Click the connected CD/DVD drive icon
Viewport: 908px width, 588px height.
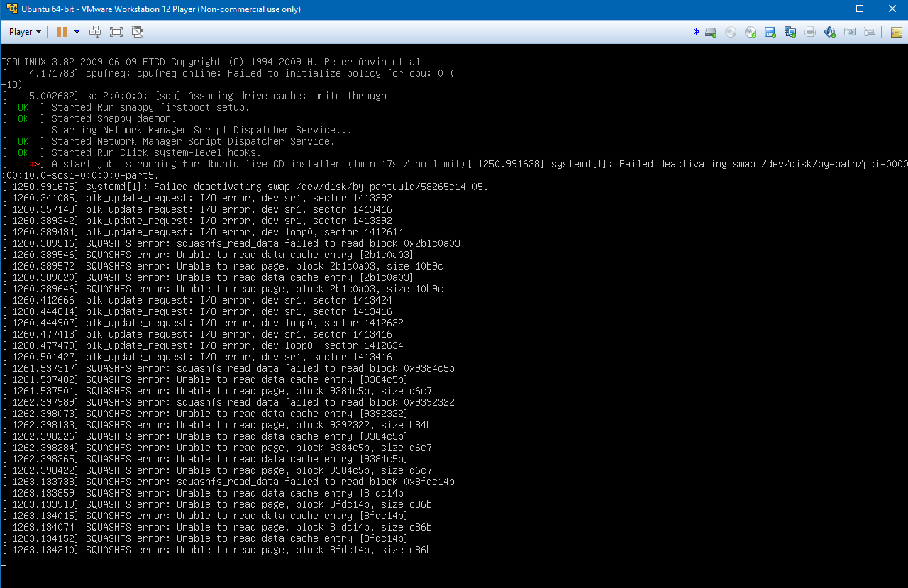[x=750, y=32]
